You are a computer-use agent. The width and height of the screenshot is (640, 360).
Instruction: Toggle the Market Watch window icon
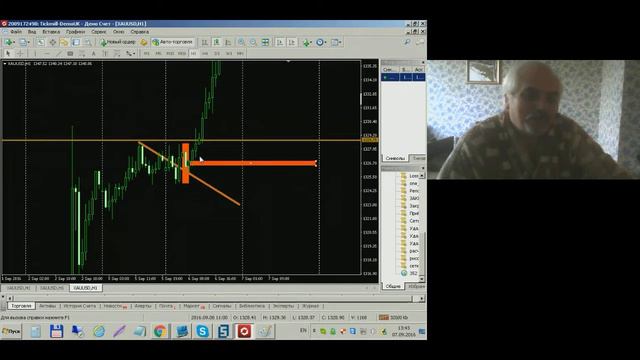tap(41, 42)
